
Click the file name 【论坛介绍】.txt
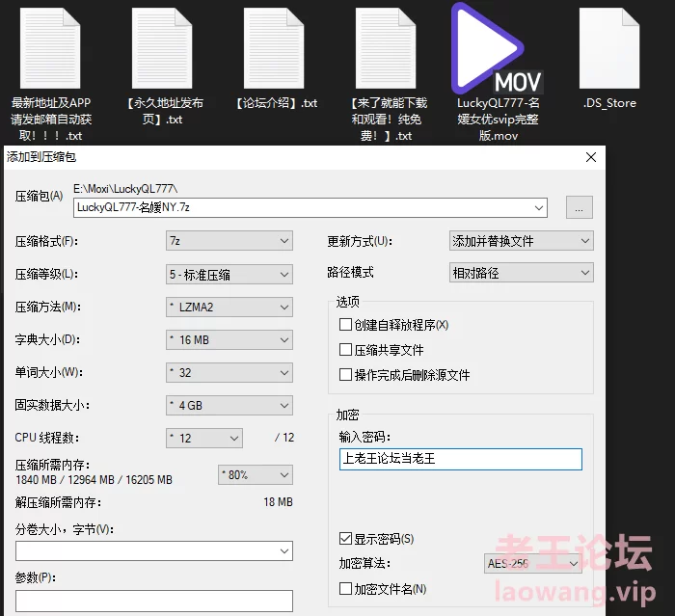click(276, 103)
